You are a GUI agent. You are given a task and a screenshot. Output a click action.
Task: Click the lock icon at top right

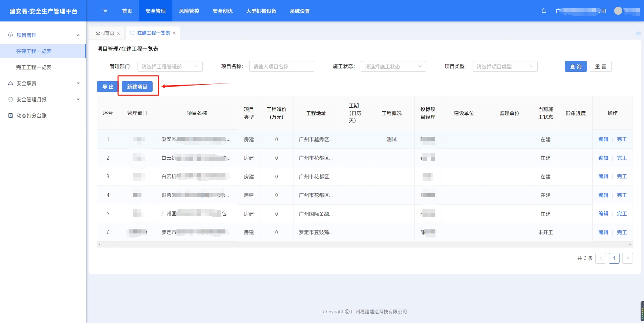click(638, 33)
